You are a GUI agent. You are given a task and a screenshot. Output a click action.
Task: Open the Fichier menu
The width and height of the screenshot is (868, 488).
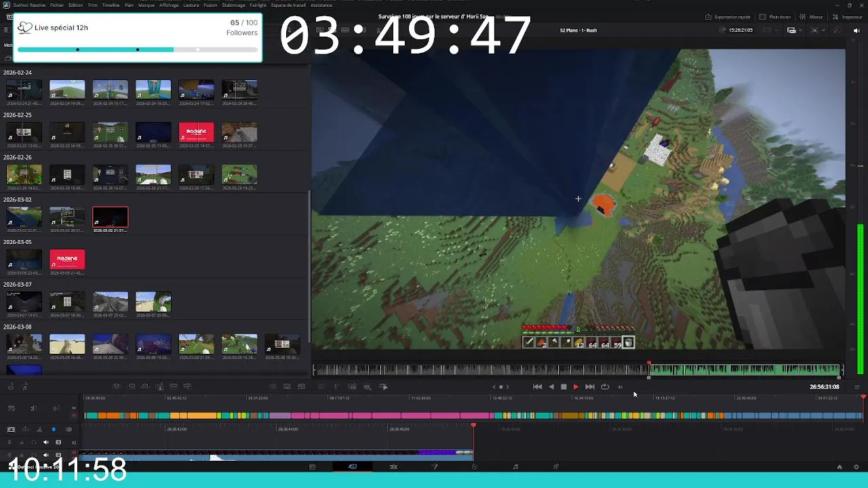[57, 5]
